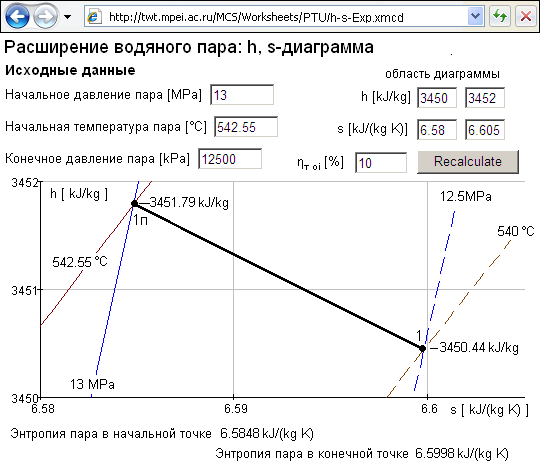Click the browser Back arrow button
540x464 pixels.
point(17,16)
